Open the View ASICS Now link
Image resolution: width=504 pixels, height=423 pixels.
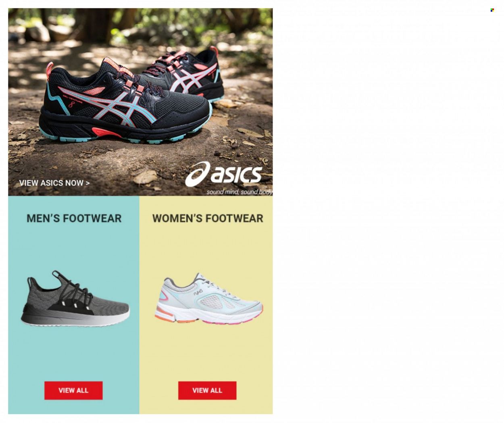coord(54,183)
